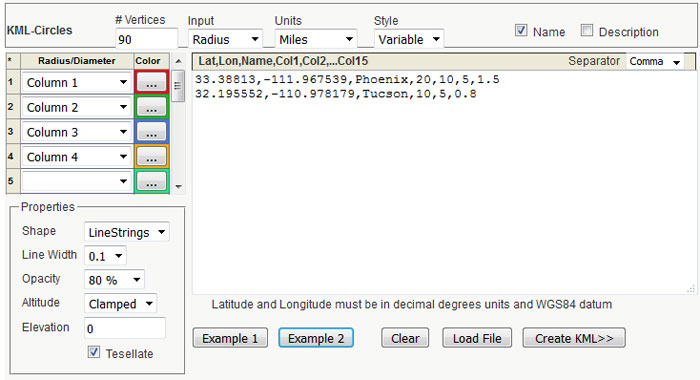This screenshot has height=380, width=700.
Task: Click the Phoenix data line in text area
Action: 347,79
